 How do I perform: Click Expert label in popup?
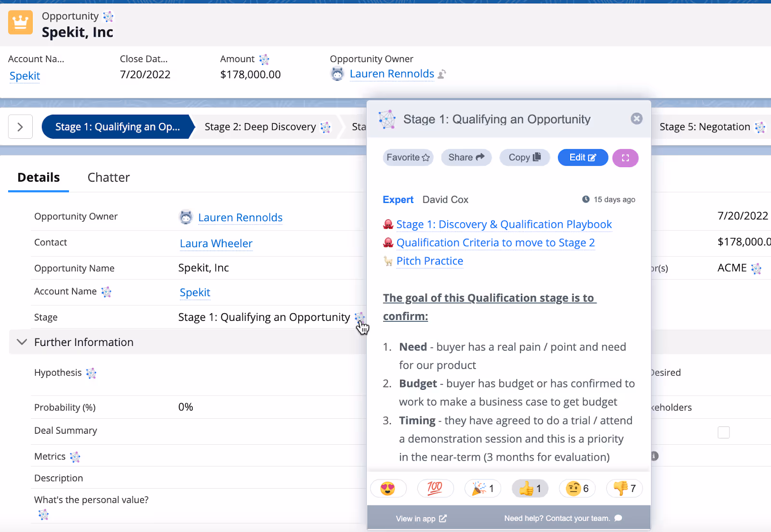(398, 199)
